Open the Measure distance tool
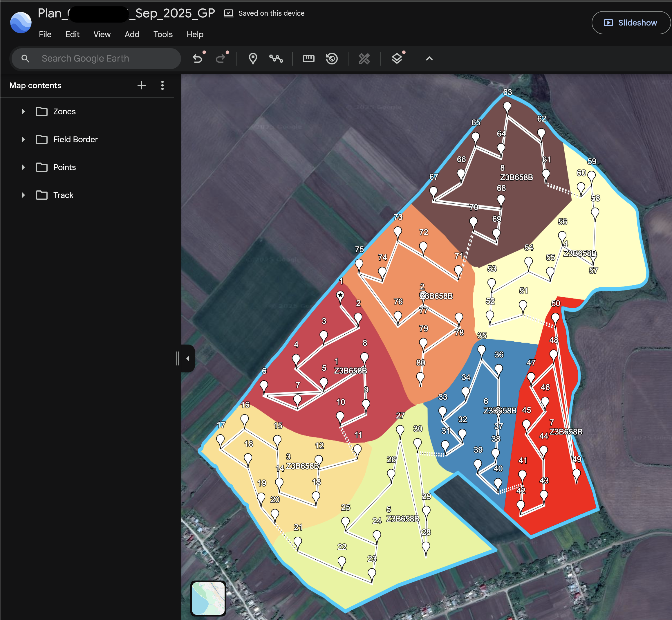Image resolution: width=672 pixels, height=620 pixels. 308,58
